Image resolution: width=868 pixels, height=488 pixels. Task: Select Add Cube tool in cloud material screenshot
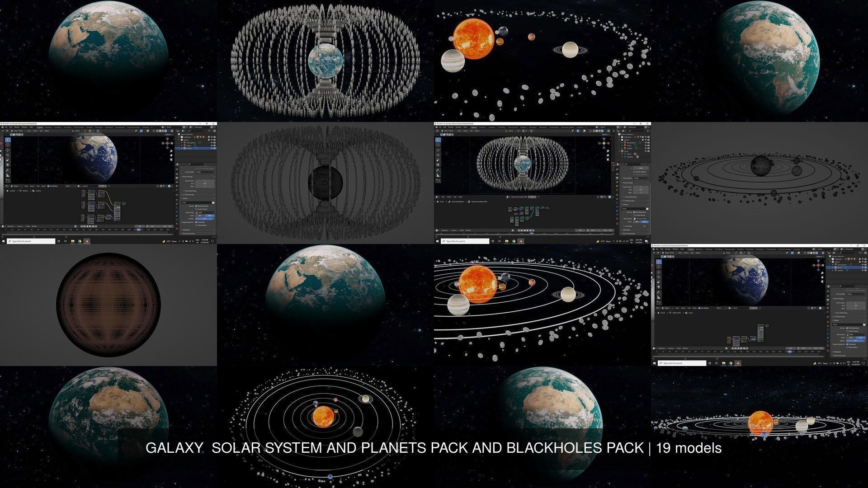[x=659, y=303]
